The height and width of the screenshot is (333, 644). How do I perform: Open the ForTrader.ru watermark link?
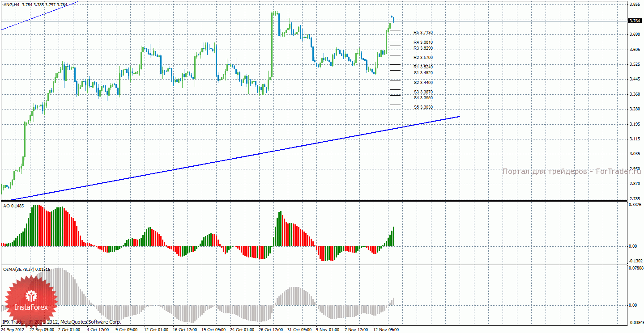pos(571,172)
